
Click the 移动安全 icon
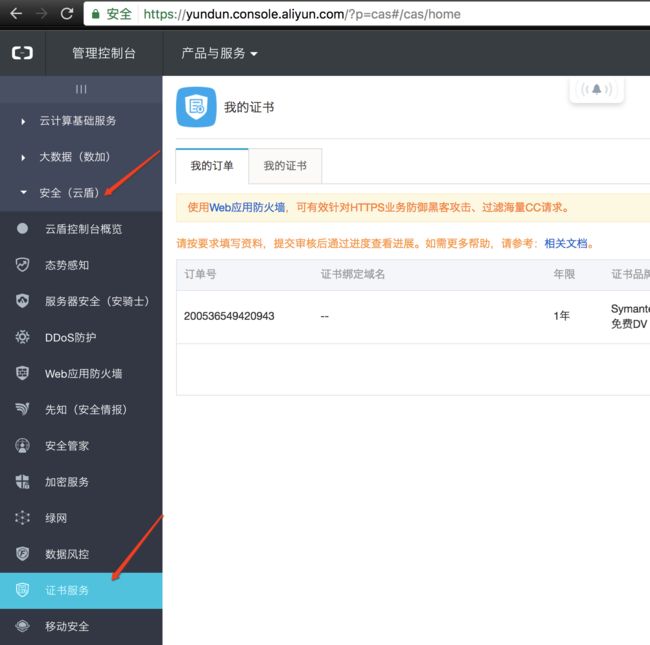[22, 626]
